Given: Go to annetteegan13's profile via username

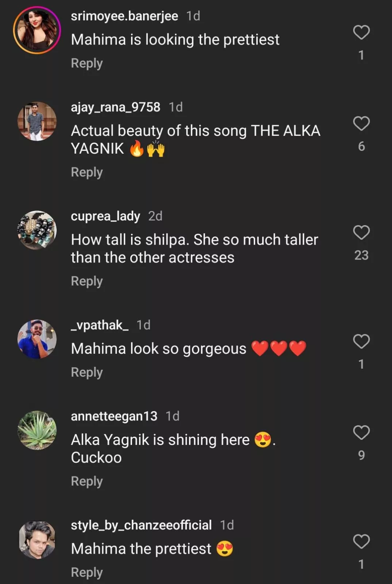Looking at the screenshot, I should [114, 416].
